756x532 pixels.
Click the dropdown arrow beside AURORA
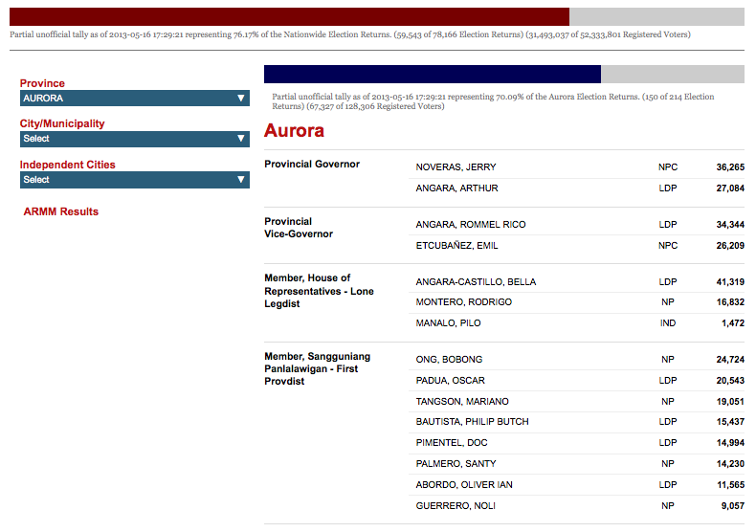pyautogui.click(x=241, y=99)
